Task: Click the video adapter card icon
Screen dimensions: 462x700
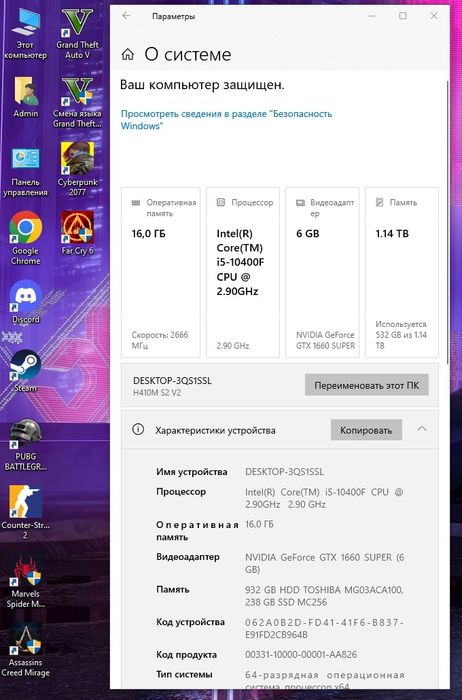Action: (x=300, y=203)
